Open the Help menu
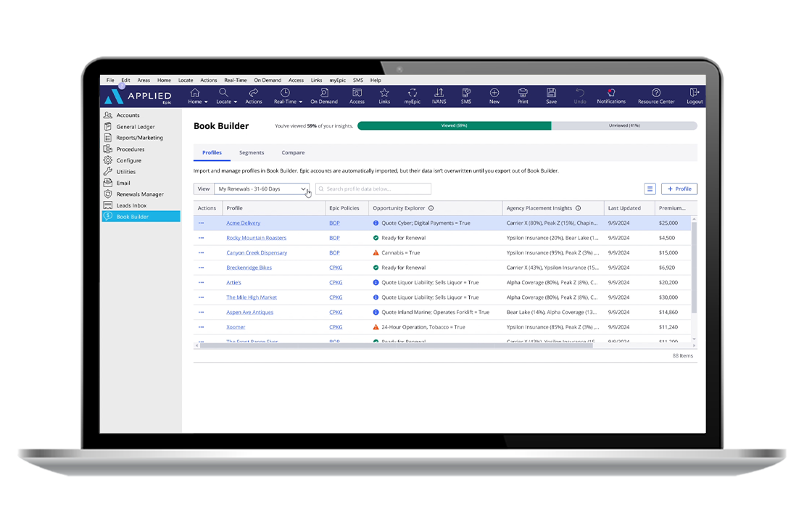This screenshot has height=528, width=812. point(376,81)
